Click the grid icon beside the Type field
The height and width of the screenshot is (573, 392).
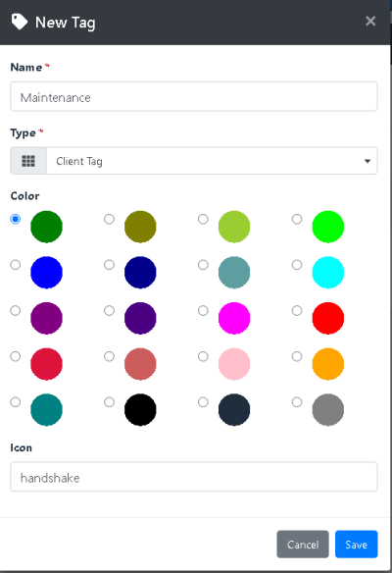coord(28,161)
